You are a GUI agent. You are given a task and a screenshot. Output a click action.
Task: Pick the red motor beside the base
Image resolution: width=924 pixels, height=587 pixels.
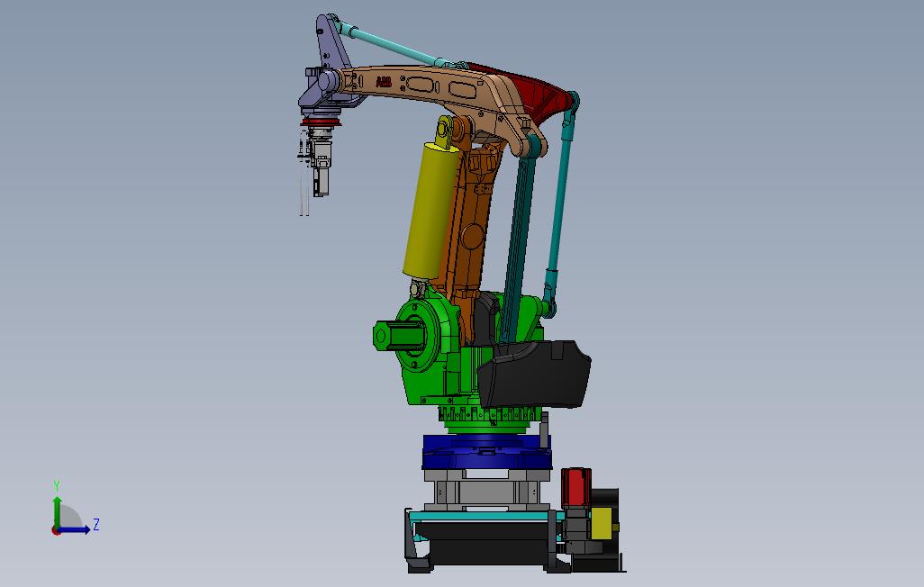pos(575,487)
